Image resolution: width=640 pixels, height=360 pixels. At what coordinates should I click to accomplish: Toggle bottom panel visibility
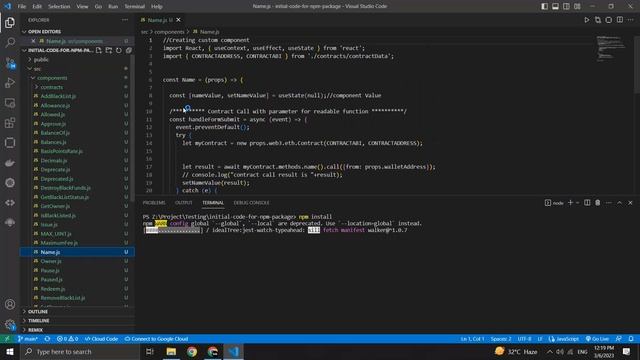point(556,6)
